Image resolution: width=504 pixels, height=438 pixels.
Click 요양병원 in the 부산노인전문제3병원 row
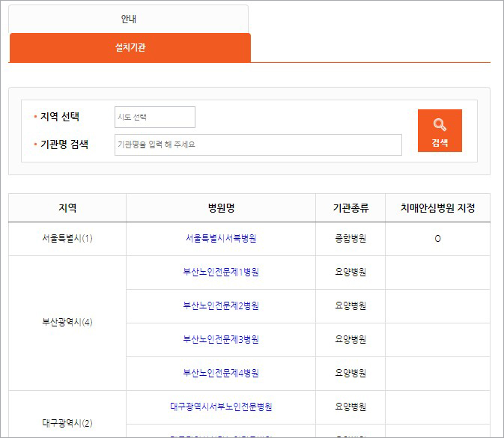pos(350,339)
